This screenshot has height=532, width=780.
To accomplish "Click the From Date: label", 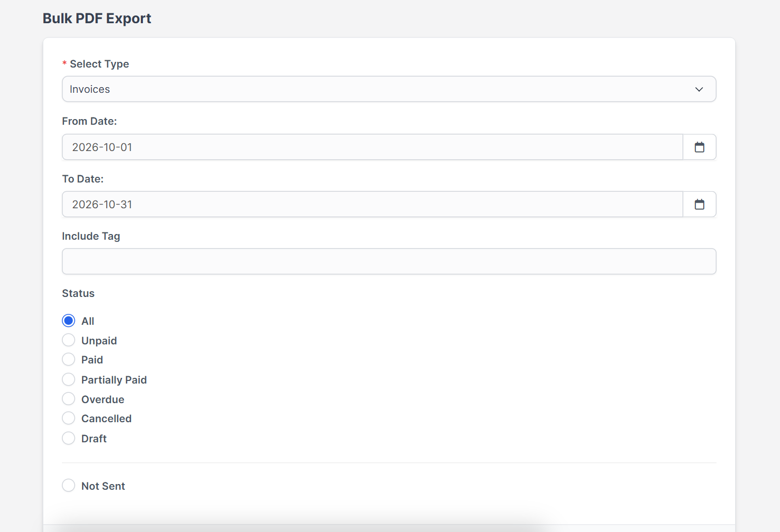I will click(89, 121).
